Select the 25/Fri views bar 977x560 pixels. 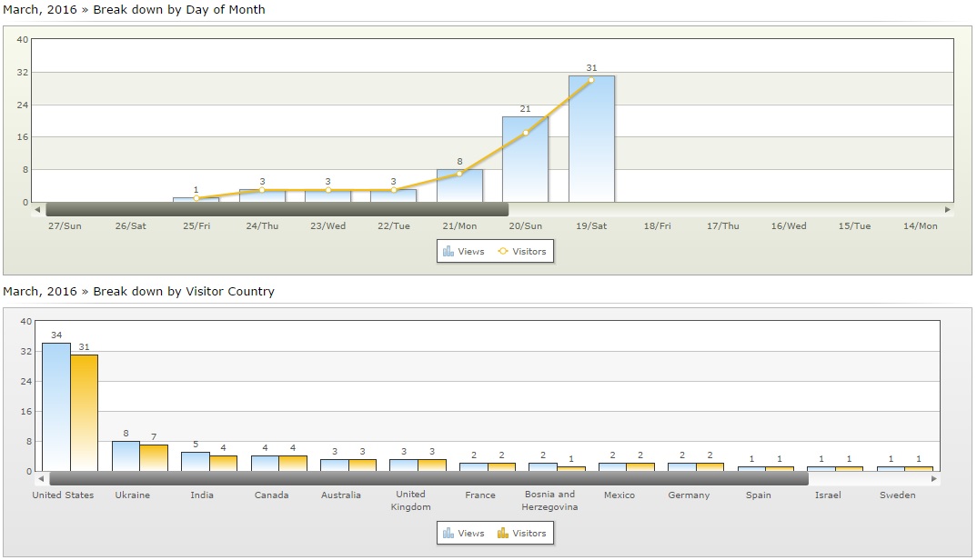(196, 200)
